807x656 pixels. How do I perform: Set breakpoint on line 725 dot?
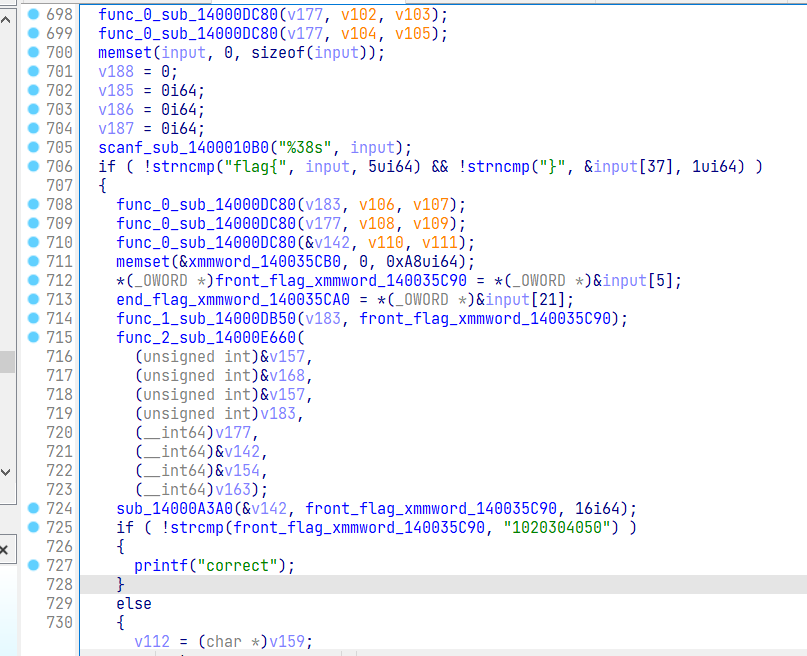tap(34, 527)
